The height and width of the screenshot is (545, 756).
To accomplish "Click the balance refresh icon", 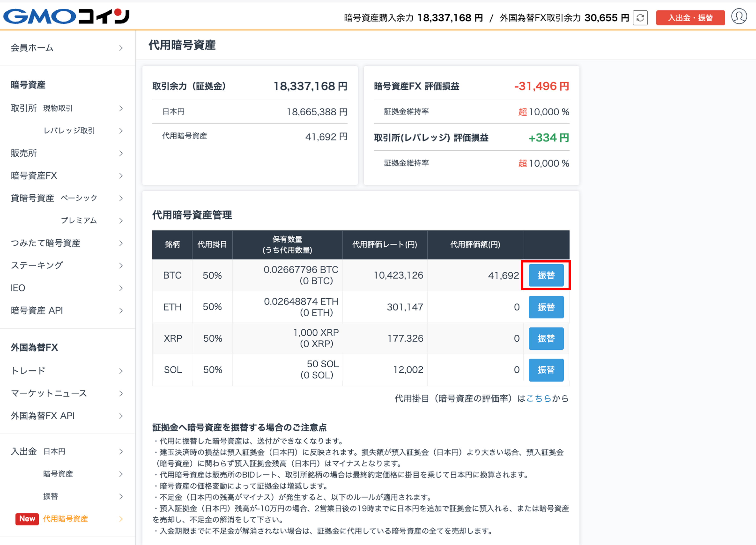I will point(640,18).
